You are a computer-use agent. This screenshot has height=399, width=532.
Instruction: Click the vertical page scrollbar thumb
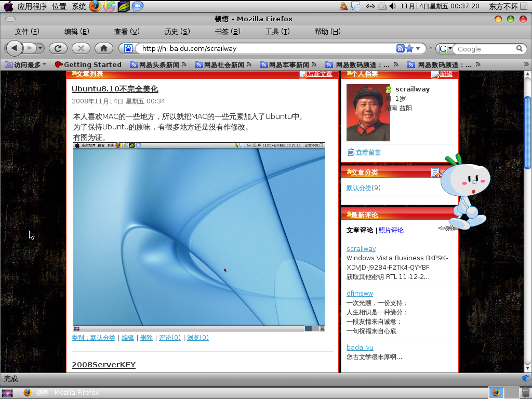point(527,132)
